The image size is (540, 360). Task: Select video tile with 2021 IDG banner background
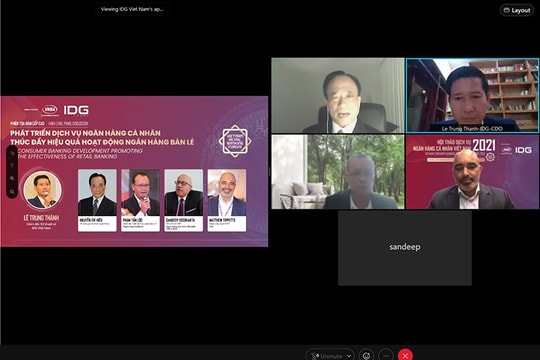[472, 172]
